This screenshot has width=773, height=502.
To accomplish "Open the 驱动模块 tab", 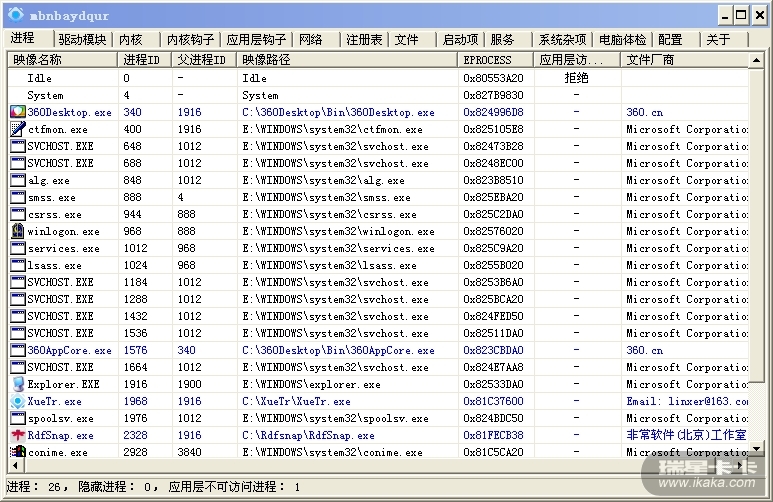I will coord(82,39).
